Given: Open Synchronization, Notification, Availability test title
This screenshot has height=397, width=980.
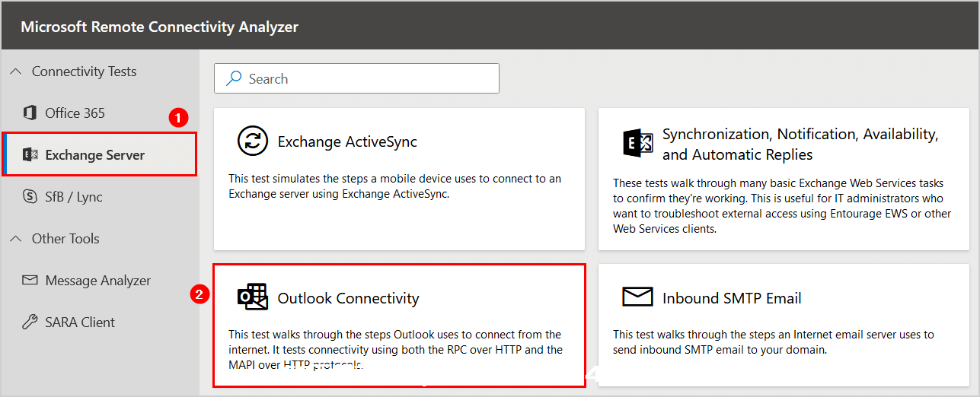Looking at the screenshot, I should click(800, 145).
